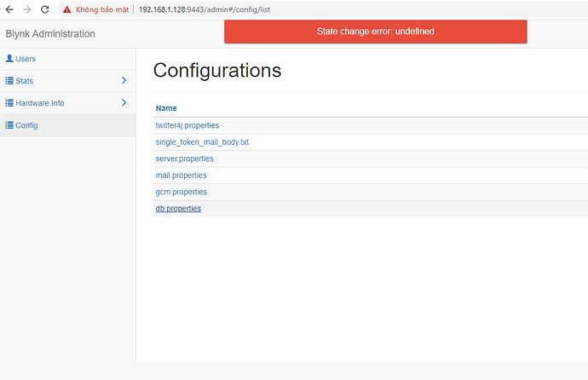Click the Config list icon
Image resolution: width=588 pixels, height=380 pixels.
point(9,124)
